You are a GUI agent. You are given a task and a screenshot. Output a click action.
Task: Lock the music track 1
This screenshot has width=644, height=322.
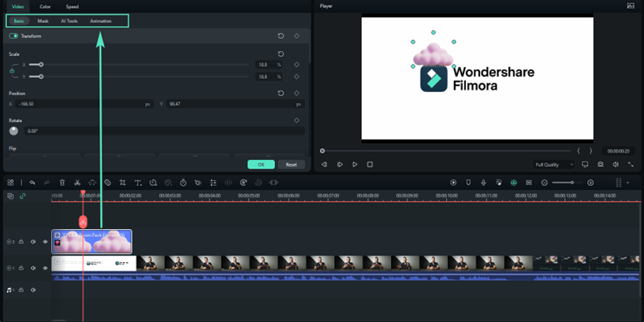(21, 290)
